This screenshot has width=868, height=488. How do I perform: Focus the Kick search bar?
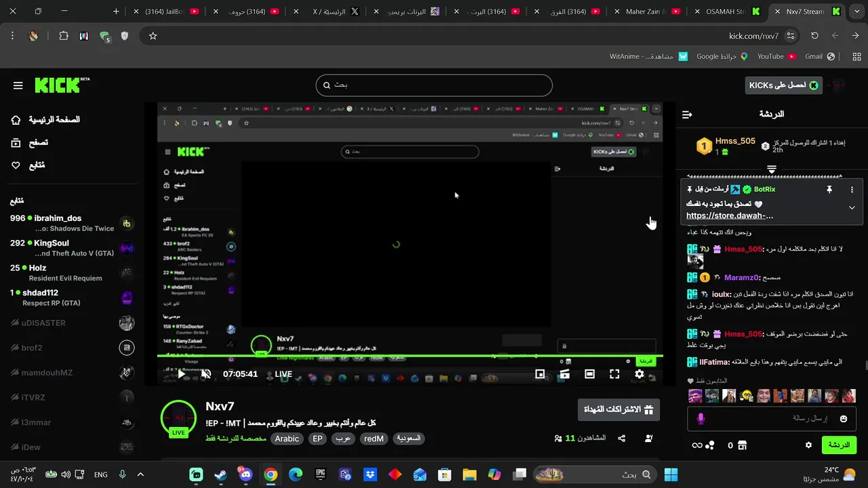pos(434,85)
